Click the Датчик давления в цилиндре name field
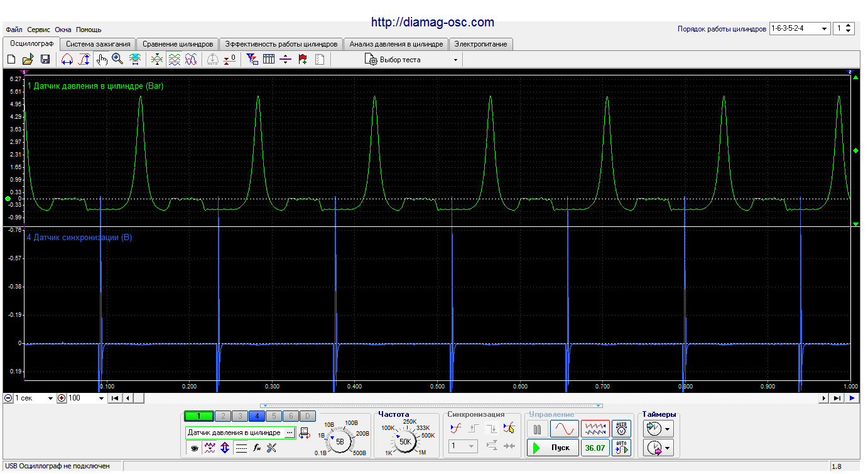Screen dimensions: 868x474 coord(234,433)
